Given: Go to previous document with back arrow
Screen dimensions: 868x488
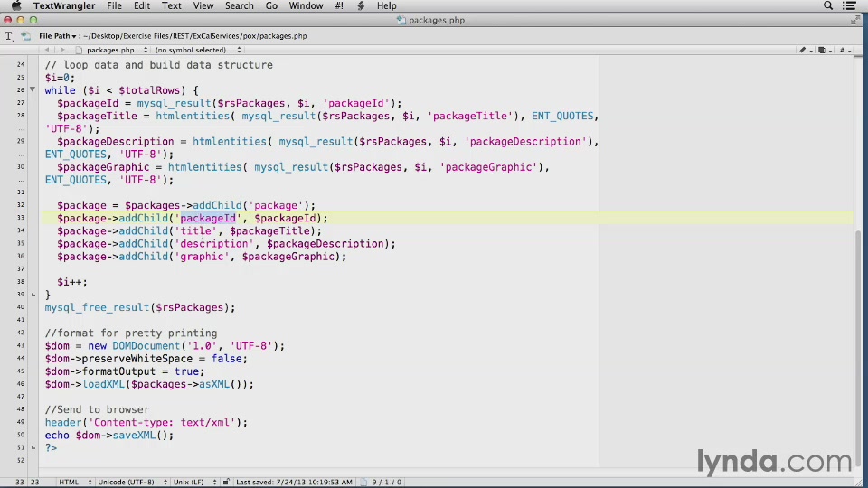Looking at the screenshot, I should 47,50.
